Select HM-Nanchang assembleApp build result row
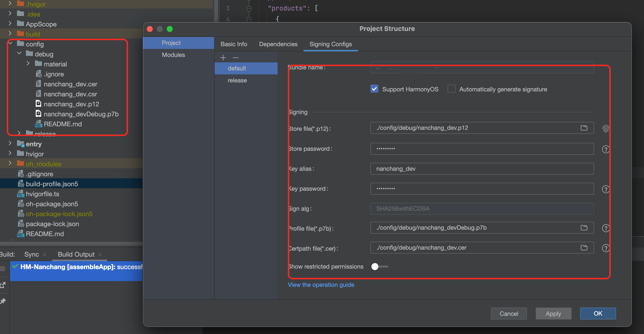The image size is (644, 334). (76, 271)
